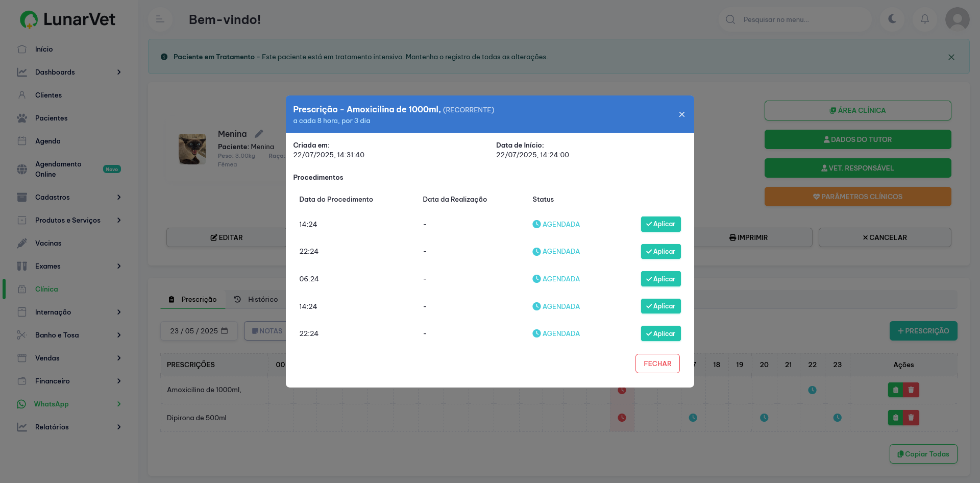Screen dimensions: 980x483
Task: Click the Copiar Todas button
Action: (x=923, y=454)
